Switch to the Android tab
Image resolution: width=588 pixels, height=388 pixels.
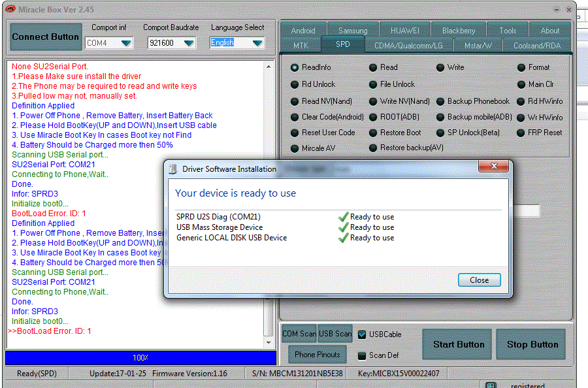(x=303, y=31)
